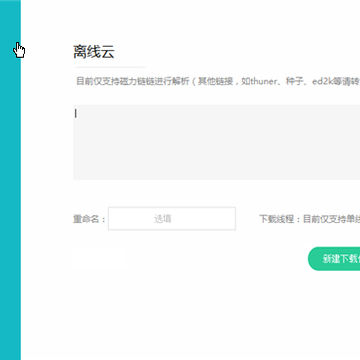The width and height of the screenshot is (360, 360).
Task: Click the 目前仅支持磁力链 notice text
Action: pyautogui.click(x=218, y=81)
